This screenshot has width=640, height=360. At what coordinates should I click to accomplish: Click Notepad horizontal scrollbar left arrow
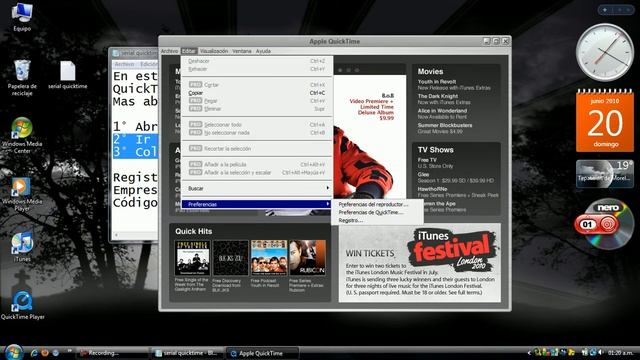tap(116, 235)
